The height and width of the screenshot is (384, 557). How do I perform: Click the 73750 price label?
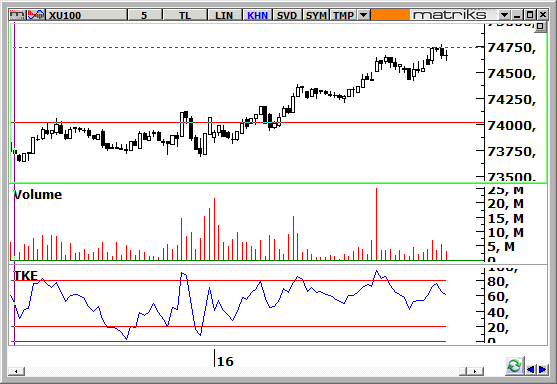click(x=511, y=152)
